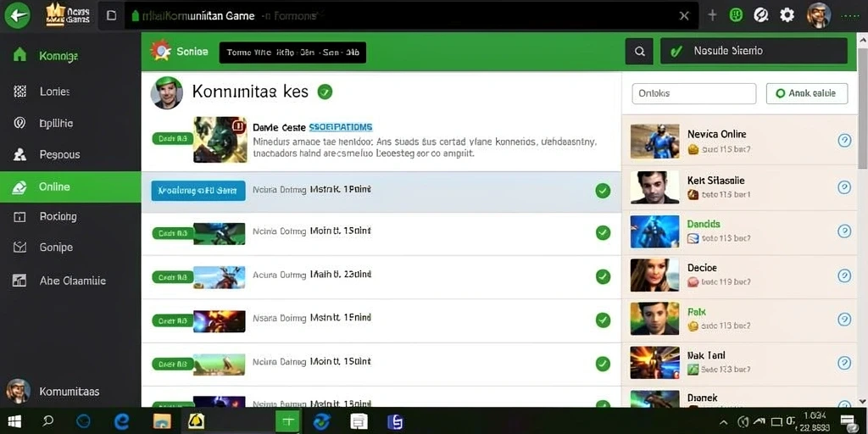
Task: Click the Gonipe envelope icon
Action: [x=19, y=247]
